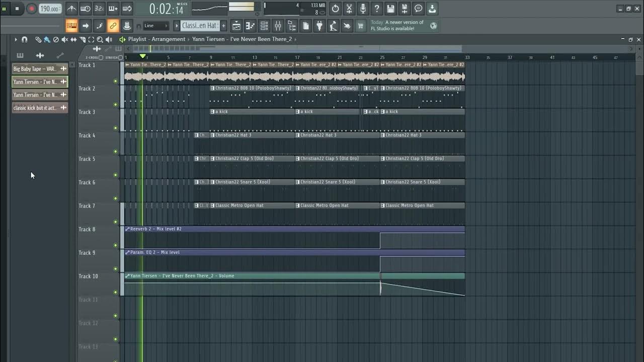Click the 0:02:14 time display
Viewport: 644px width, 362px height.
coord(167,9)
